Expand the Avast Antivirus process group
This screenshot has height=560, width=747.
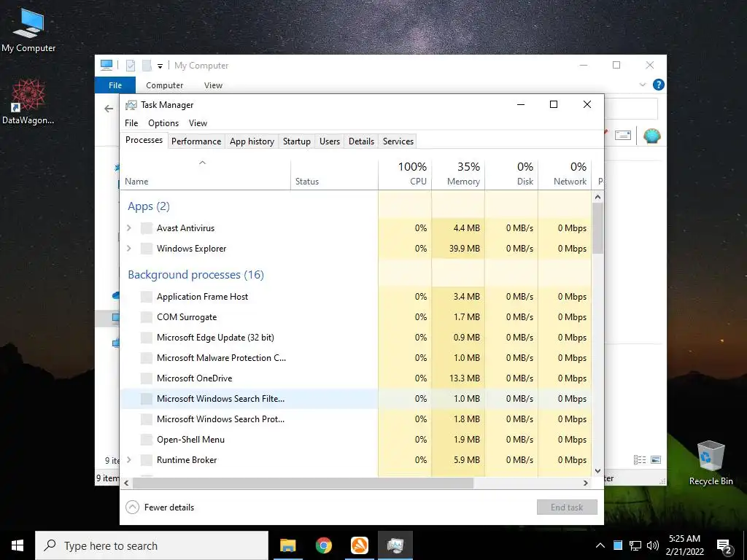tap(128, 228)
